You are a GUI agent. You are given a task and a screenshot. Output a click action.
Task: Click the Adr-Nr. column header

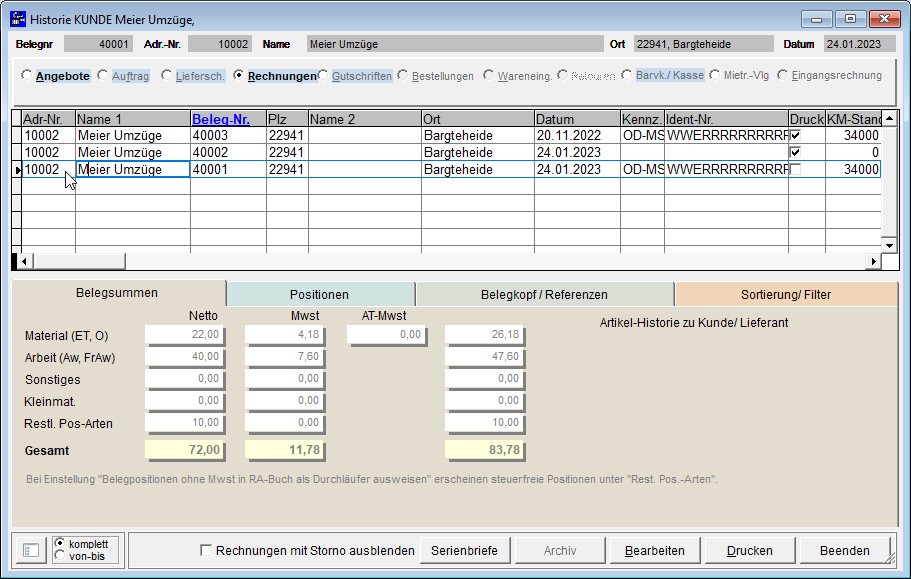(49, 119)
